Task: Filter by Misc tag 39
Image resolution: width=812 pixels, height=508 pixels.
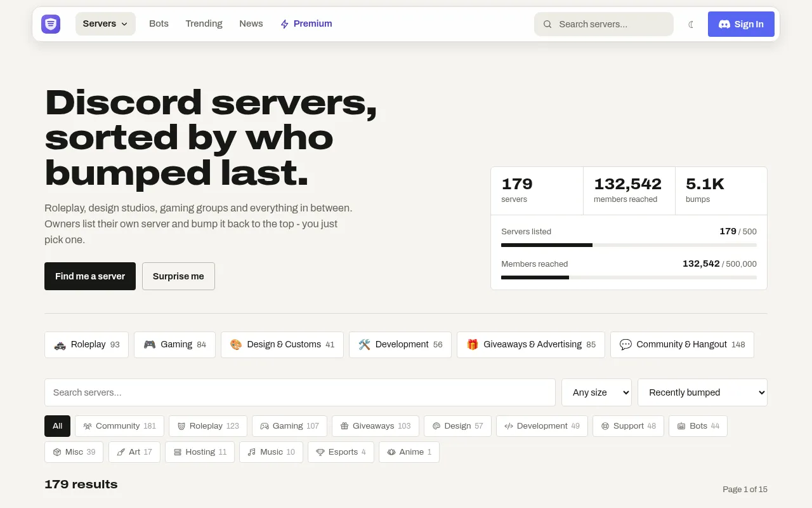Action: click(x=74, y=452)
